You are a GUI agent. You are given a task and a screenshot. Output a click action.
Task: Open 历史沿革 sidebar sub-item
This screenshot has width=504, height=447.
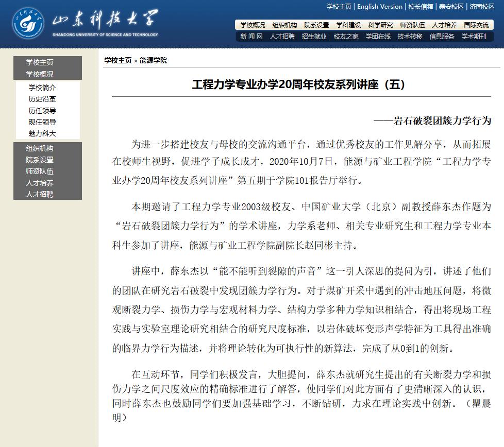point(42,99)
